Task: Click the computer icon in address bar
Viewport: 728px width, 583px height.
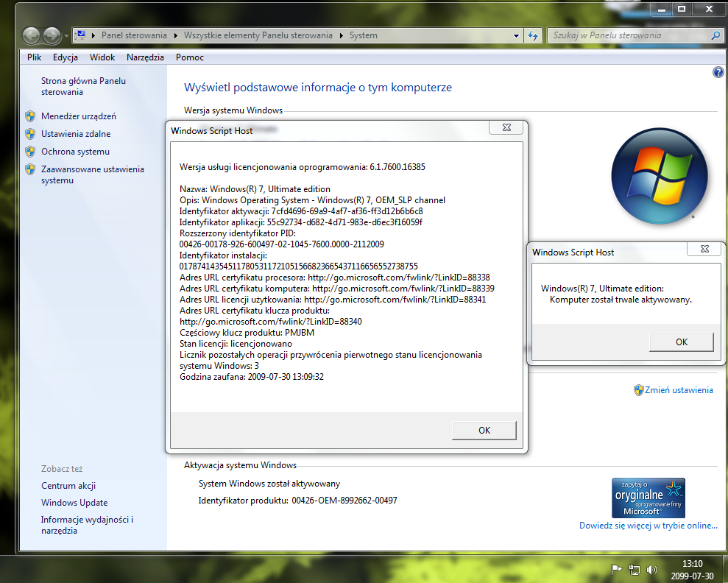Action: tap(81, 35)
